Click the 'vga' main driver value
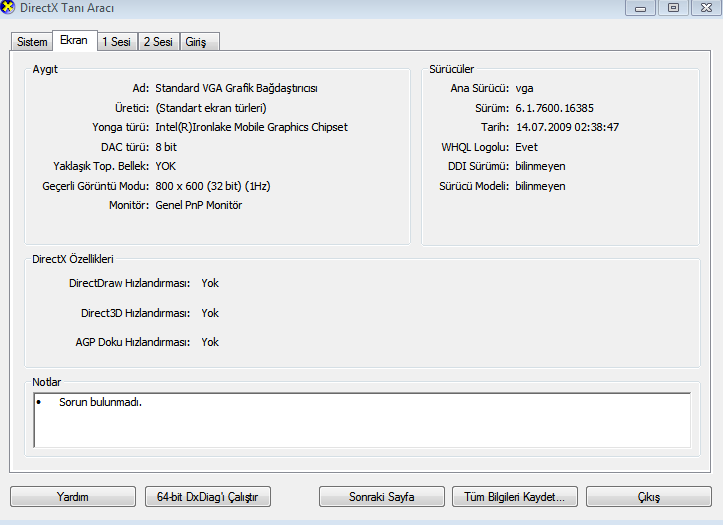The height and width of the screenshot is (525, 723). (524, 88)
